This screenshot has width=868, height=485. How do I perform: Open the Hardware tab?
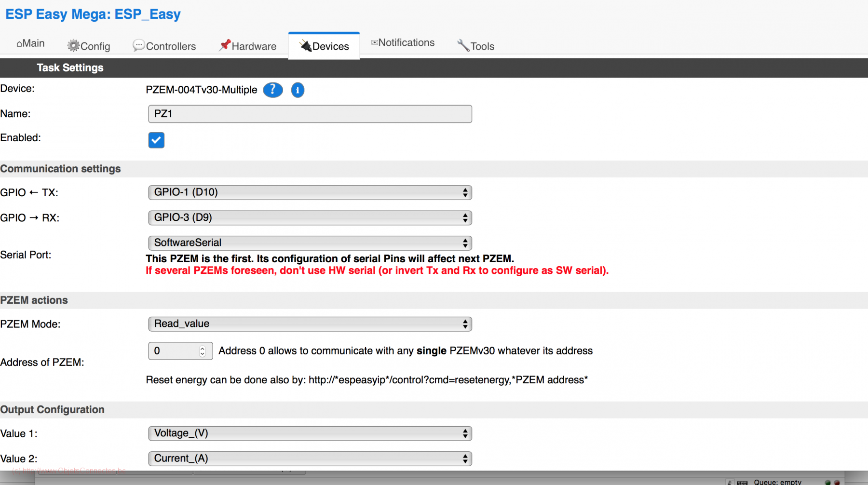(x=248, y=46)
